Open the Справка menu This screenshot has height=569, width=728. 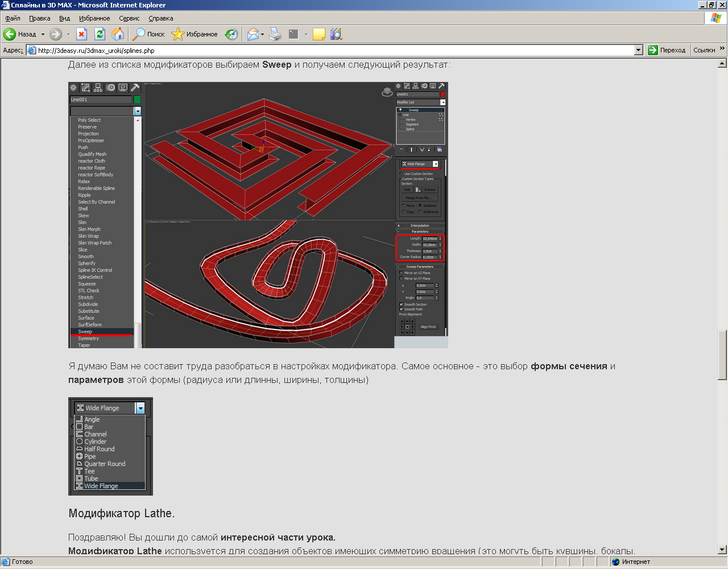pyautogui.click(x=160, y=18)
